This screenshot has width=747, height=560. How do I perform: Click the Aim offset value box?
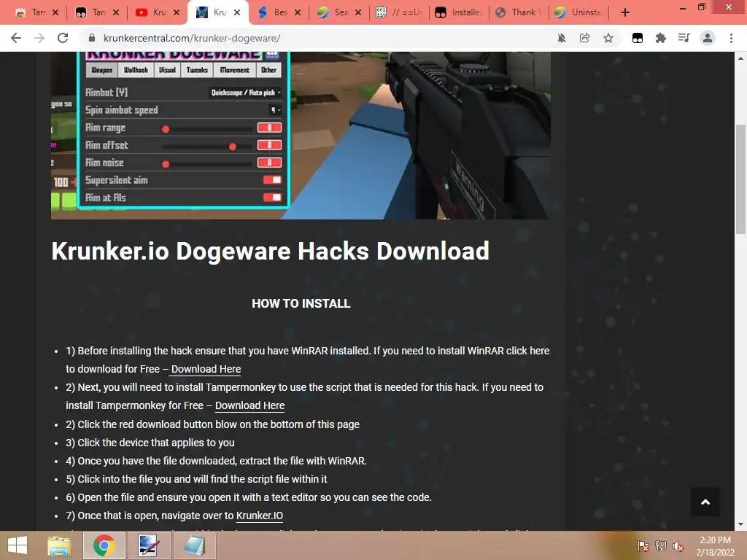(269, 145)
